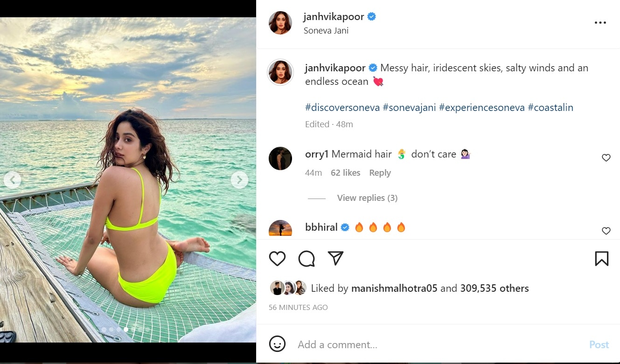Image resolution: width=620 pixels, height=364 pixels.
Task: Open janhvikapoor profile picture in the header
Action: pos(280,23)
